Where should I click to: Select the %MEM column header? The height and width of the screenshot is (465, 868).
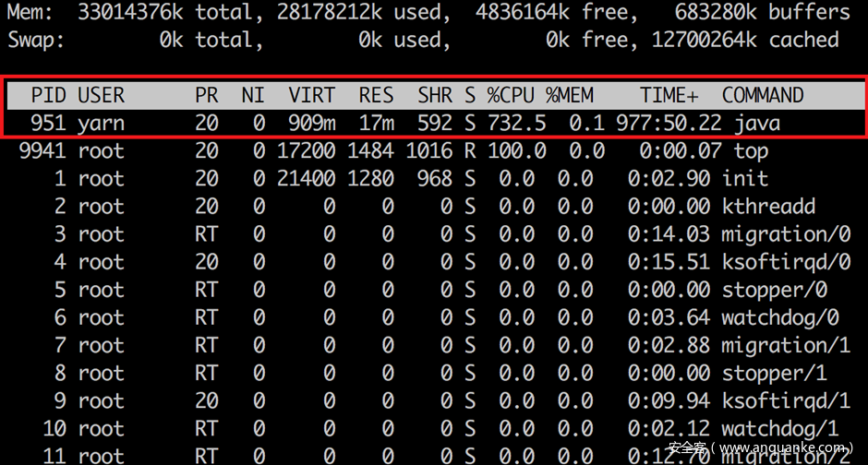(570, 95)
